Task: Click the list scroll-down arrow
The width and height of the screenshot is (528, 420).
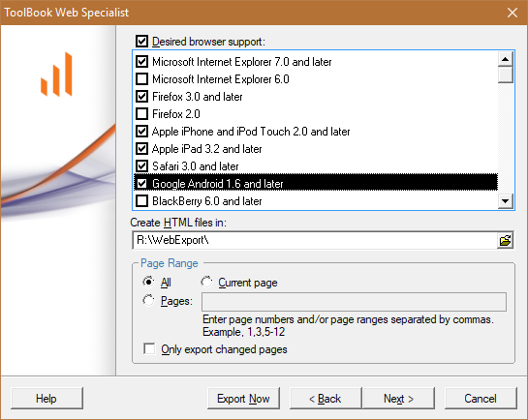Action: (x=505, y=201)
